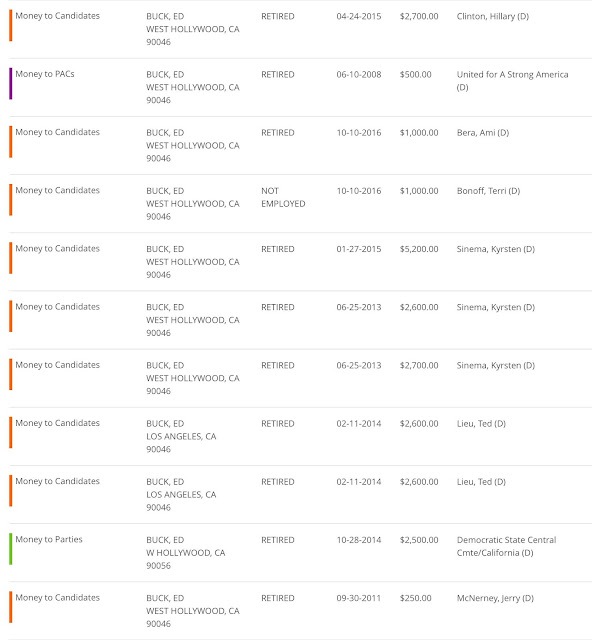Open McNerney, Jerry (D) recipient
The width and height of the screenshot is (592, 640).
[495, 598]
